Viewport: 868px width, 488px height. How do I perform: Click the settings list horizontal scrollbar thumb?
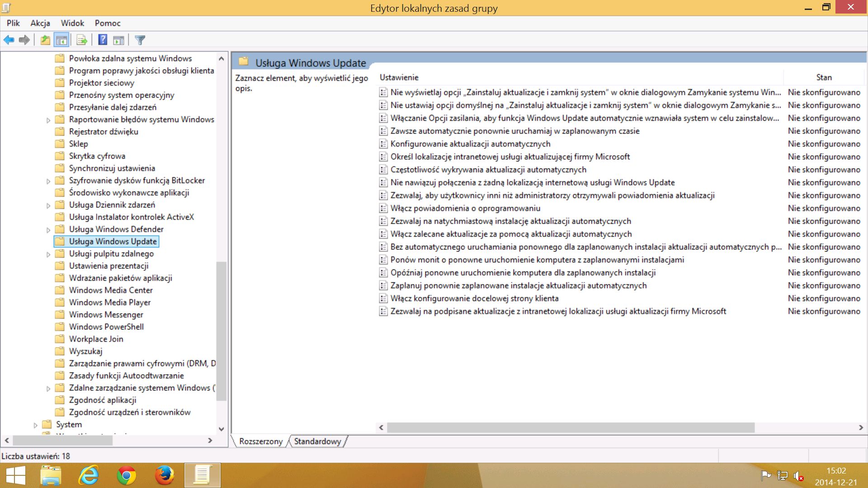[571, 427]
